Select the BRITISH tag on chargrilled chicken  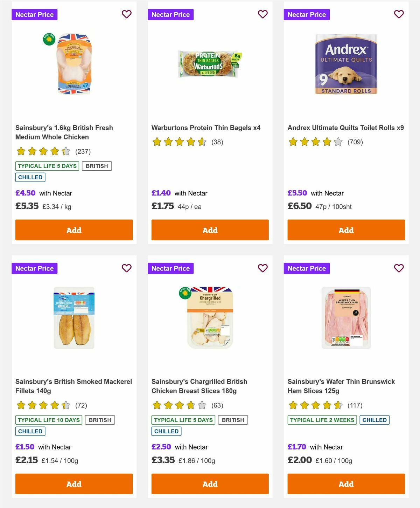coord(233,420)
